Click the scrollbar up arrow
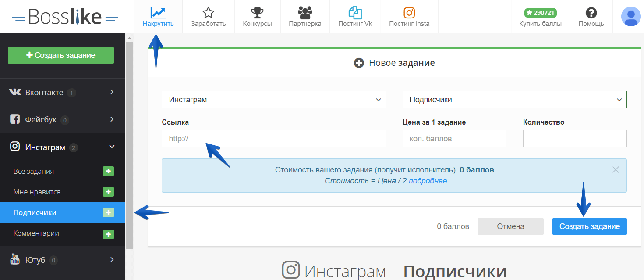Viewport: 644px width, 280px height. 129,38
